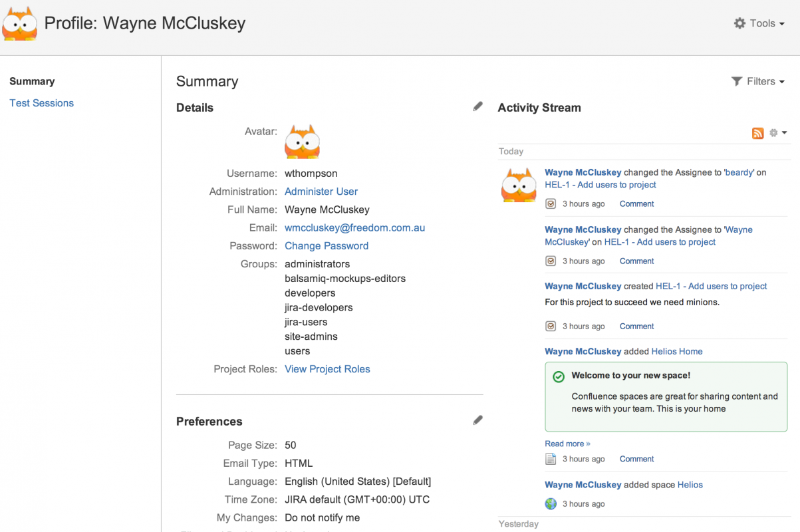Click the owl logo in the header
The width and height of the screenshot is (800, 532).
[19, 24]
